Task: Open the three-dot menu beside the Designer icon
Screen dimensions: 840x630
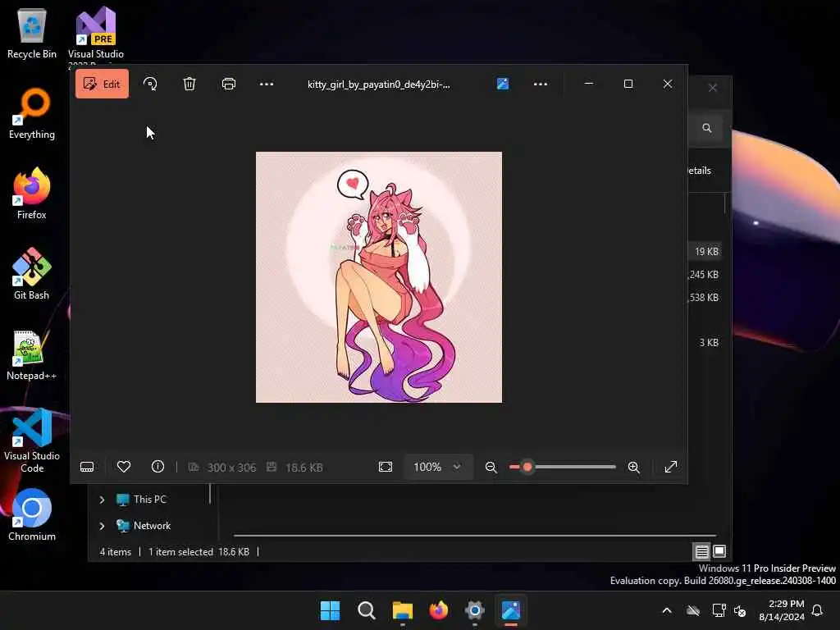Action: point(541,84)
